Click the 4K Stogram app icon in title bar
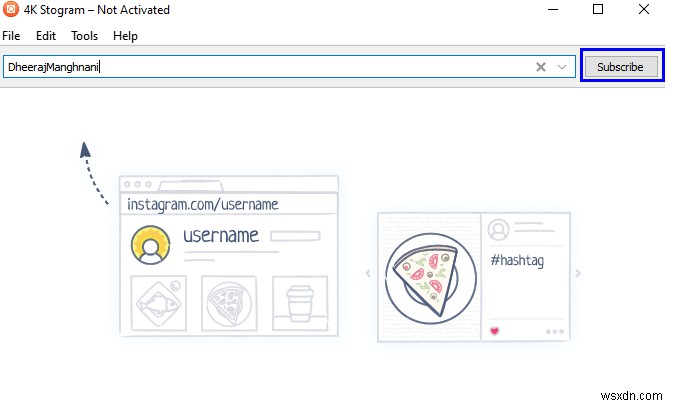The height and width of the screenshot is (406, 674). 12,10
